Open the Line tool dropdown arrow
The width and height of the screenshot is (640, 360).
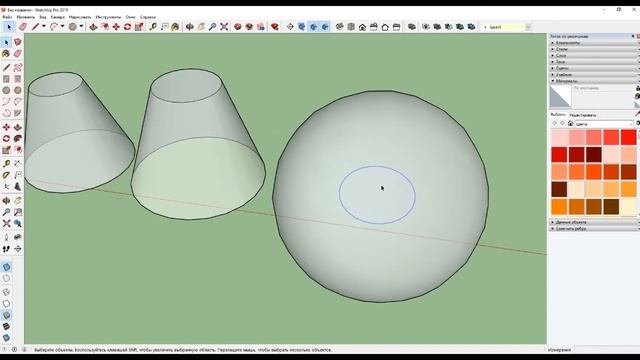coord(44,27)
